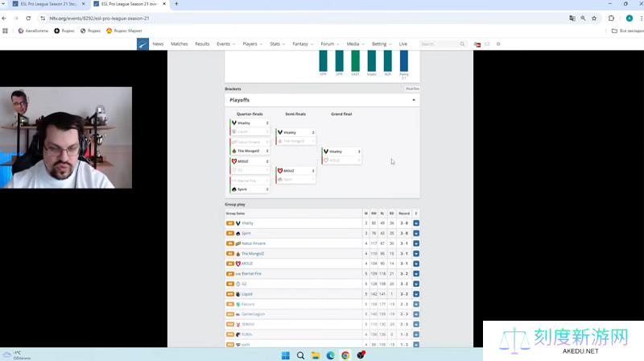Expand the Liquid row details
This screenshot has height=361, width=644.
point(416,294)
